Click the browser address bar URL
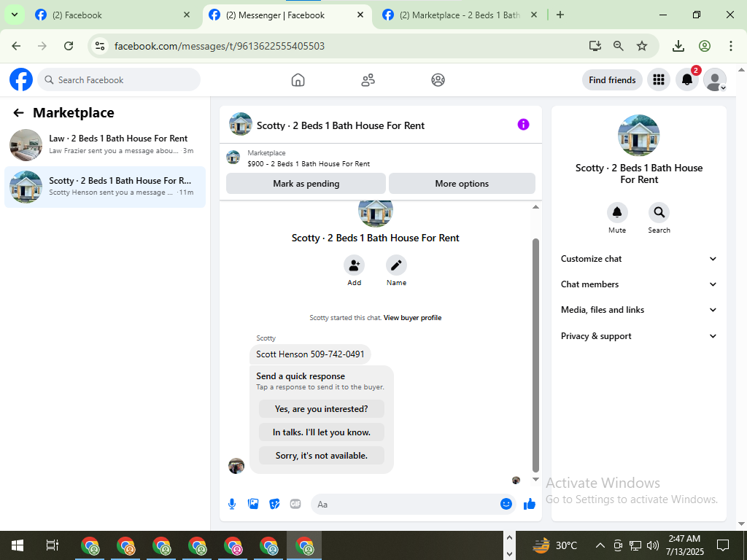 click(220, 46)
